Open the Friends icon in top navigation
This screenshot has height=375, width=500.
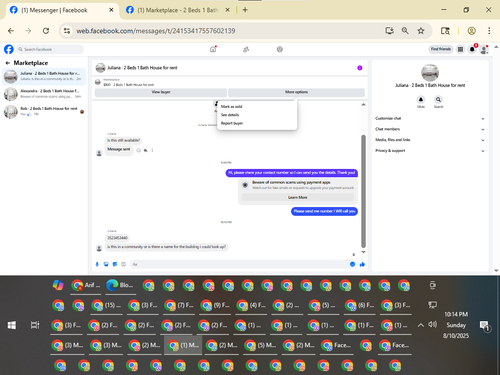246,49
